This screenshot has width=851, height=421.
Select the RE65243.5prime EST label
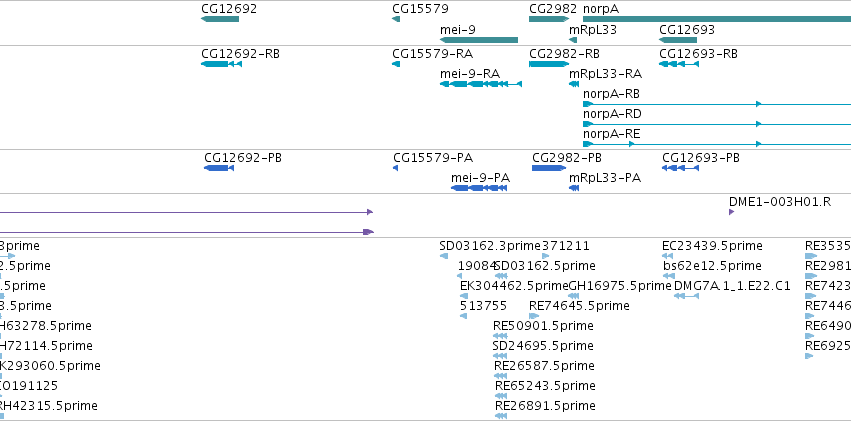point(545,386)
